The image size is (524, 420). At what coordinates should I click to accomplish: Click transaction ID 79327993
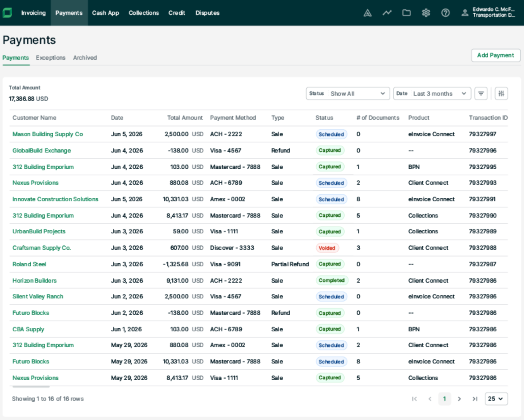(483, 183)
